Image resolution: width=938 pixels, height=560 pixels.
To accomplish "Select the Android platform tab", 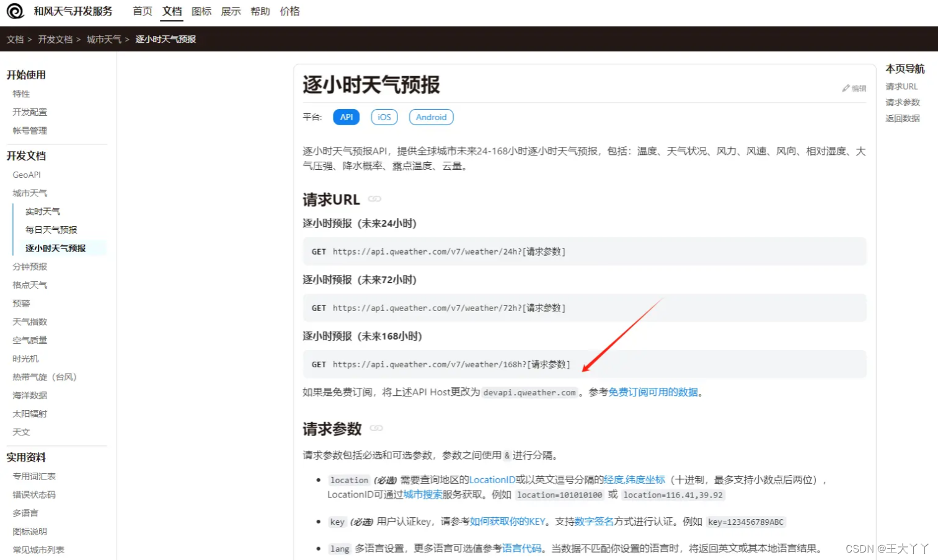I will [431, 117].
